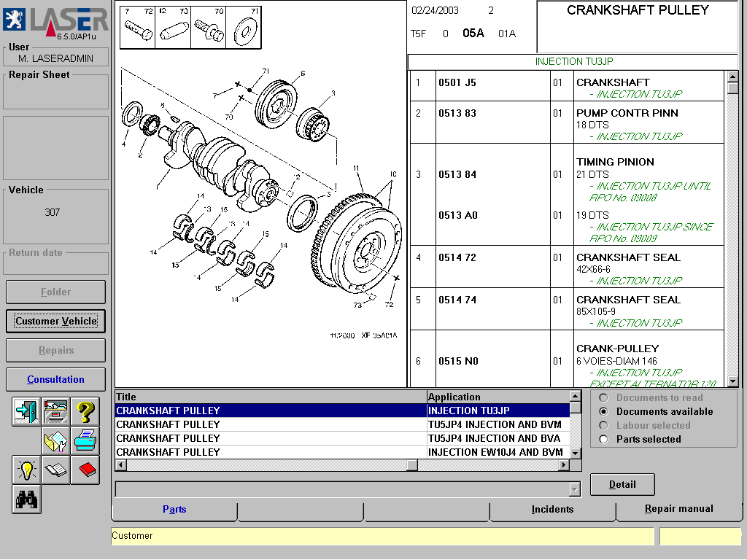This screenshot has width=747, height=560.
Task: Select the INJECTION TU3JP crankshaft pulley row
Action: click(343, 411)
